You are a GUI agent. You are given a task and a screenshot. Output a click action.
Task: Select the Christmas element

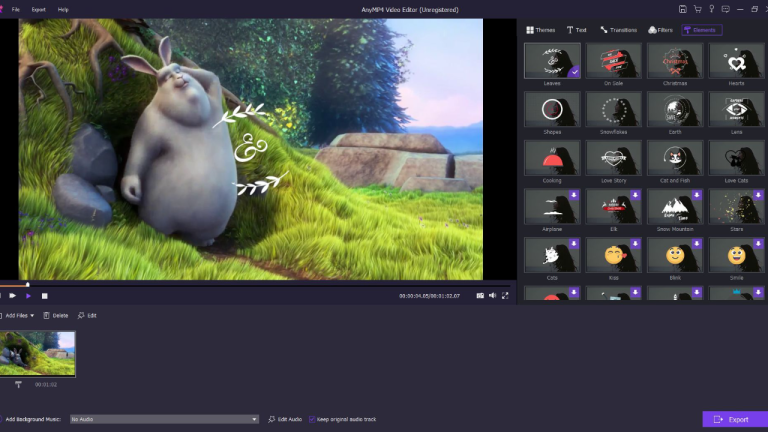tap(675, 61)
